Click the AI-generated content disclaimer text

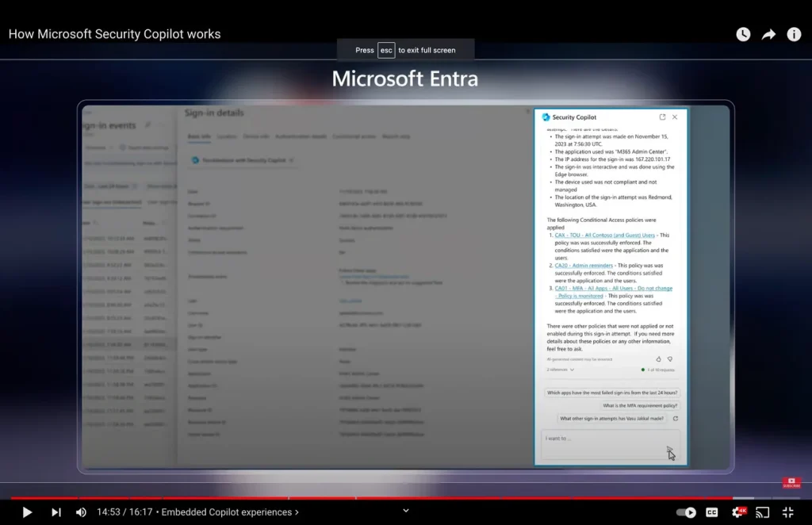[x=580, y=359]
